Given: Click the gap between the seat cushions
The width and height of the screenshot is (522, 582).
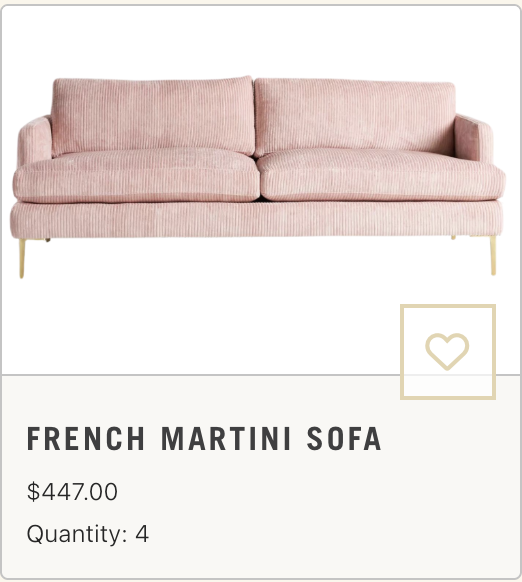Looking at the screenshot, I should tap(258, 178).
